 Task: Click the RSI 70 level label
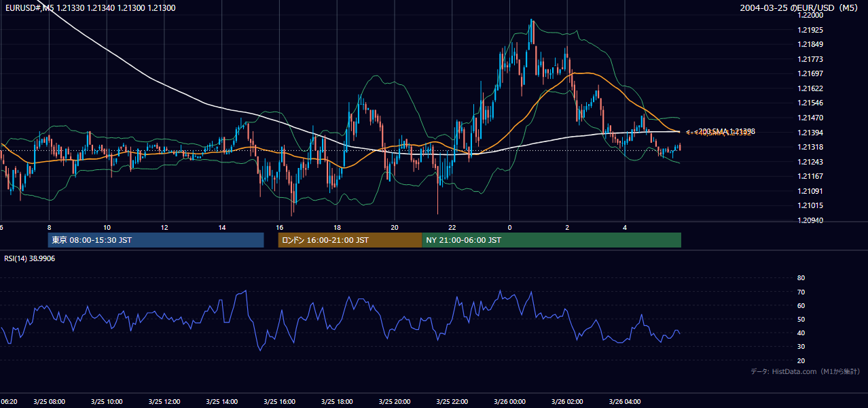point(801,292)
